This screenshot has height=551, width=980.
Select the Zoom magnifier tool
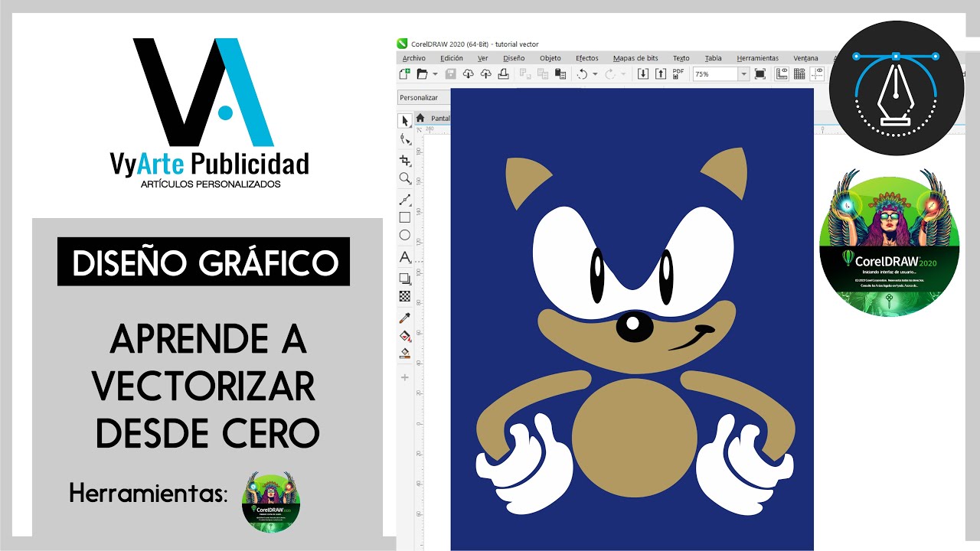tap(405, 178)
